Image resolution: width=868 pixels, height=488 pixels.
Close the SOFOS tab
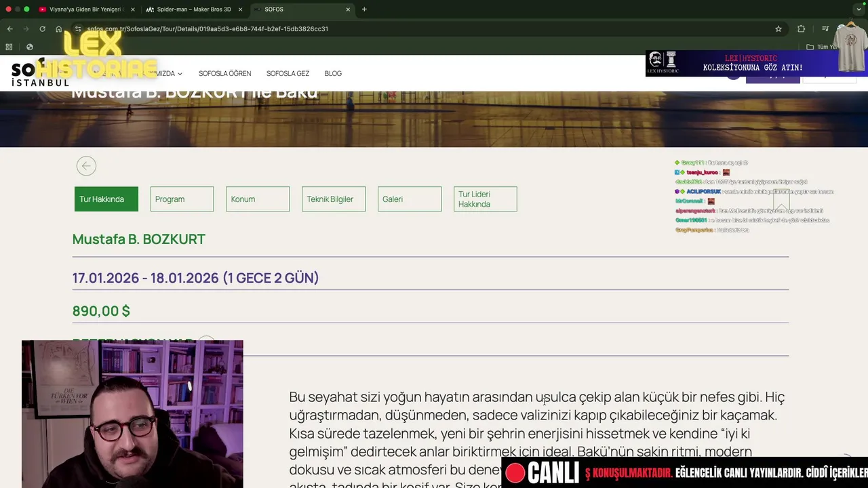[x=348, y=9]
